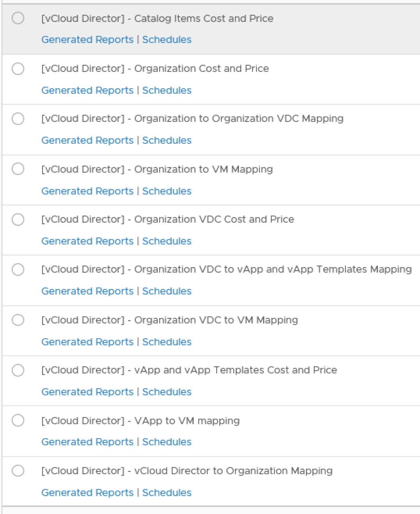
Task: Select the Organization to VM Mapping radio button
Action: pos(18,169)
